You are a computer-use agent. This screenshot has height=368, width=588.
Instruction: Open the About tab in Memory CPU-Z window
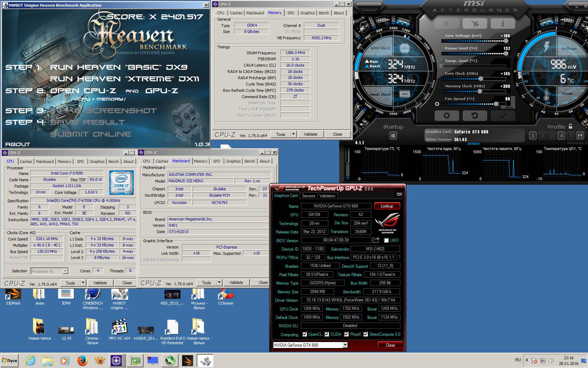coord(338,13)
